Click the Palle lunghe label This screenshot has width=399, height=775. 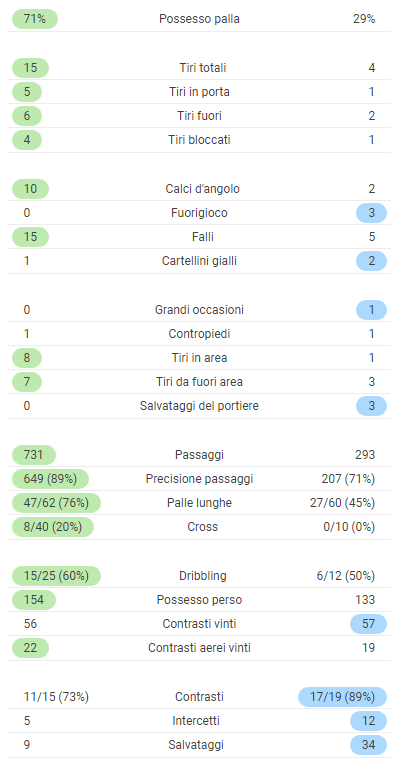point(199,503)
